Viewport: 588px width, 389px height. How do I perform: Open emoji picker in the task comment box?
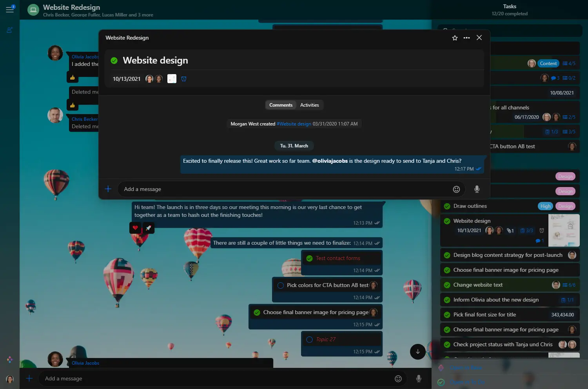coord(456,189)
